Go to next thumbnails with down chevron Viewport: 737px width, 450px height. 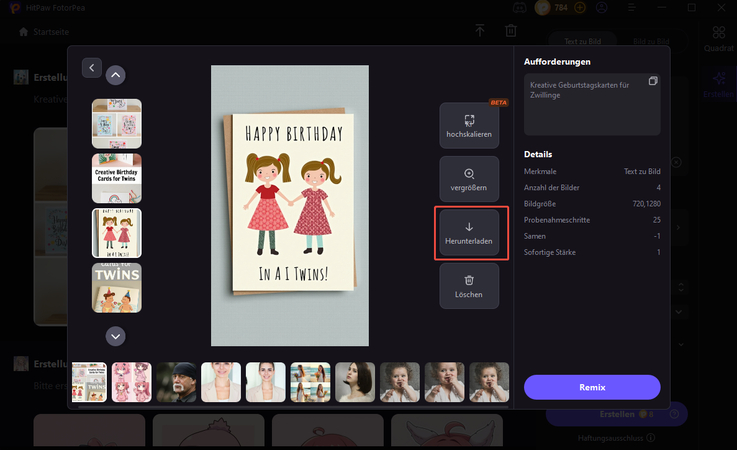coord(116,336)
